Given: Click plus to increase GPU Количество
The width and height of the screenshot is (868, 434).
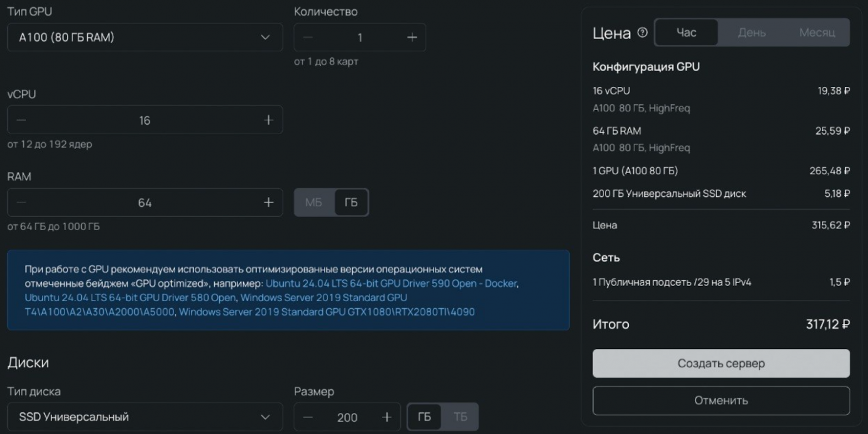Looking at the screenshot, I should pyautogui.click(x=412, y=37).
